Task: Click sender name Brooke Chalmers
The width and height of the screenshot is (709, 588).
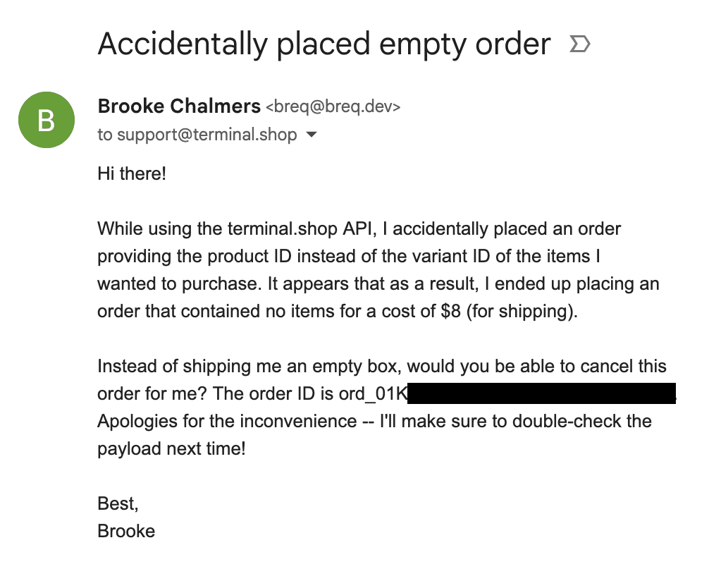Action: tap(179, 106)
